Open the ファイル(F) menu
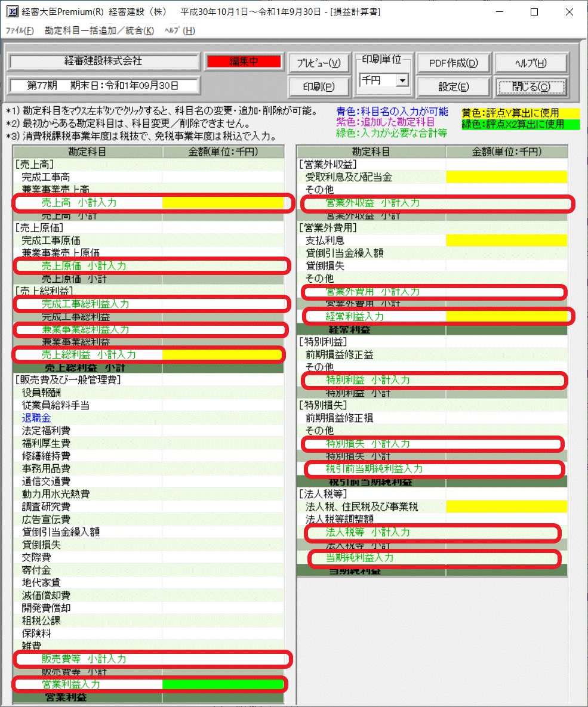Viewport: 588px width, 707px height. (x=20, y=30)
